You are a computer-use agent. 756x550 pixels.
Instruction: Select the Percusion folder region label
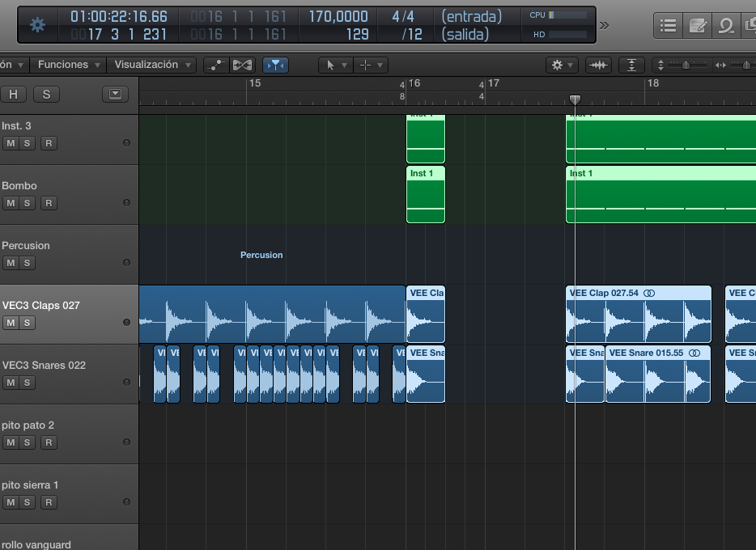point(261,256)
